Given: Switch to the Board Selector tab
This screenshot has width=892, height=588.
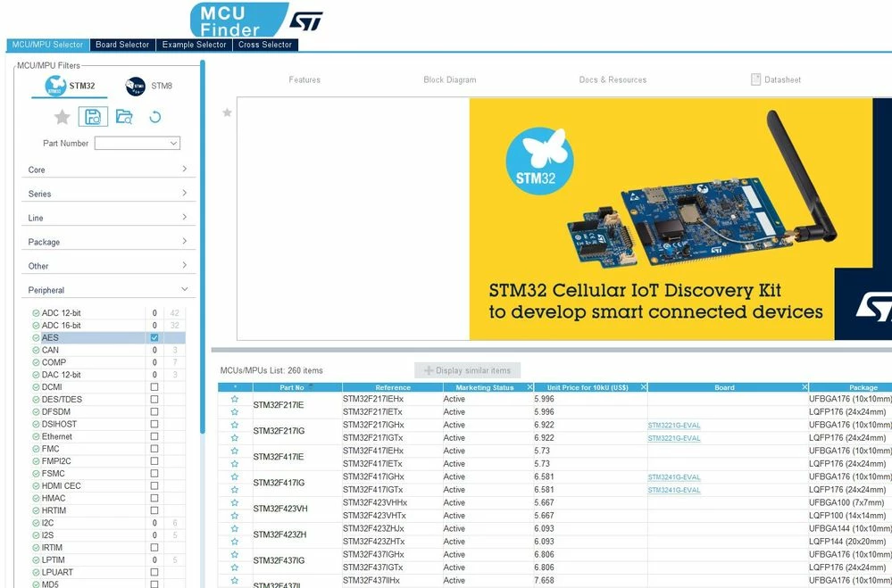Looking at the screenshot, I should [122, 45].
